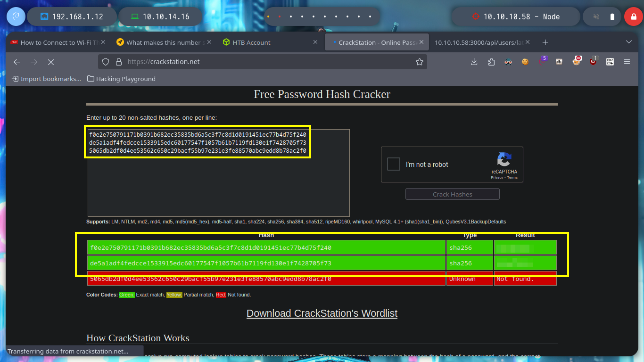Click the battery tray icon
This screenshot has height=362, width=644.
612,16
